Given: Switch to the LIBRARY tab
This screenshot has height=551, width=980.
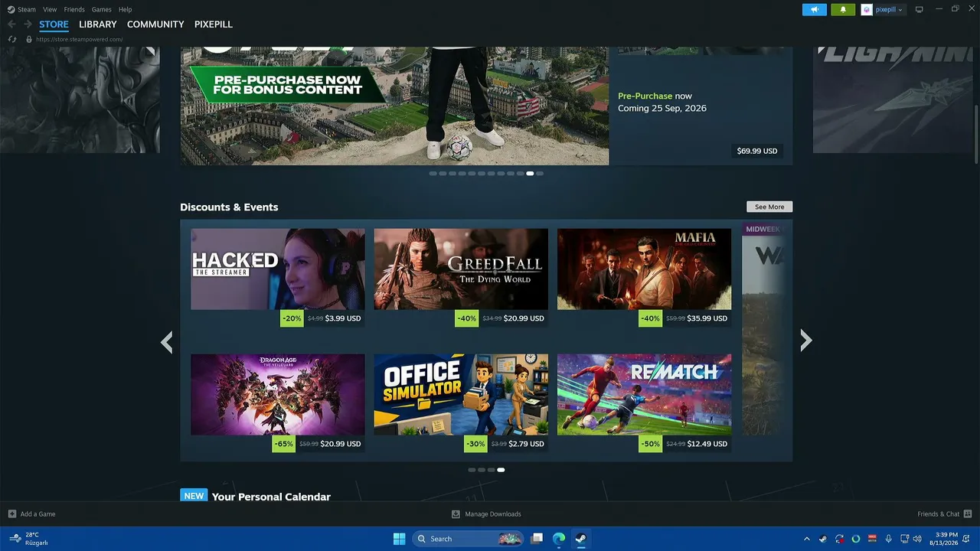Looking at the screenshot, I should (x=98, y=24).
